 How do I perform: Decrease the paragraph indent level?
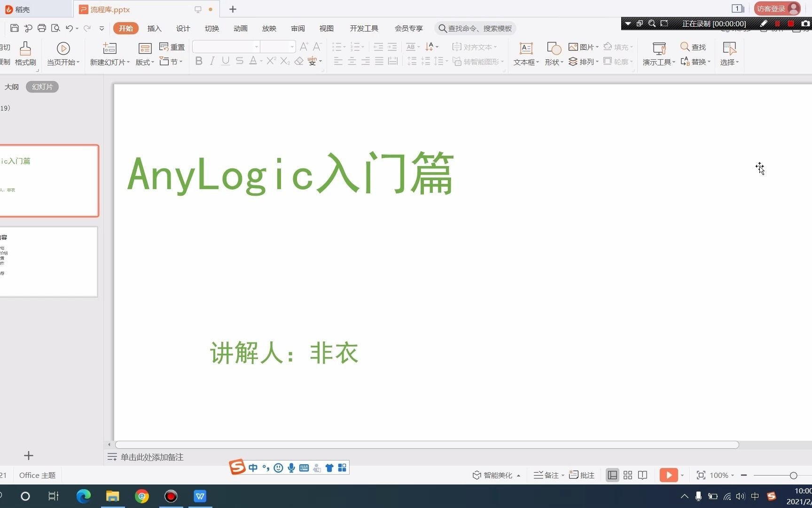pyautogui.click(x=378, y=47)
